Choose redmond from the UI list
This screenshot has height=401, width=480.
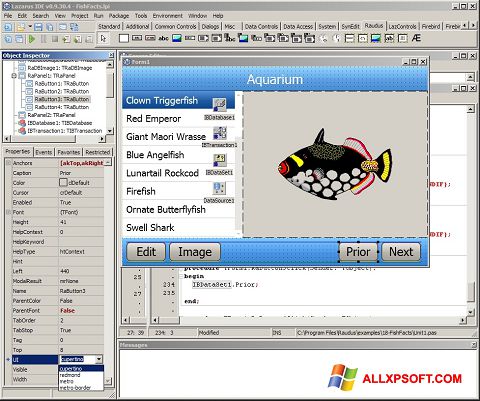70,375
